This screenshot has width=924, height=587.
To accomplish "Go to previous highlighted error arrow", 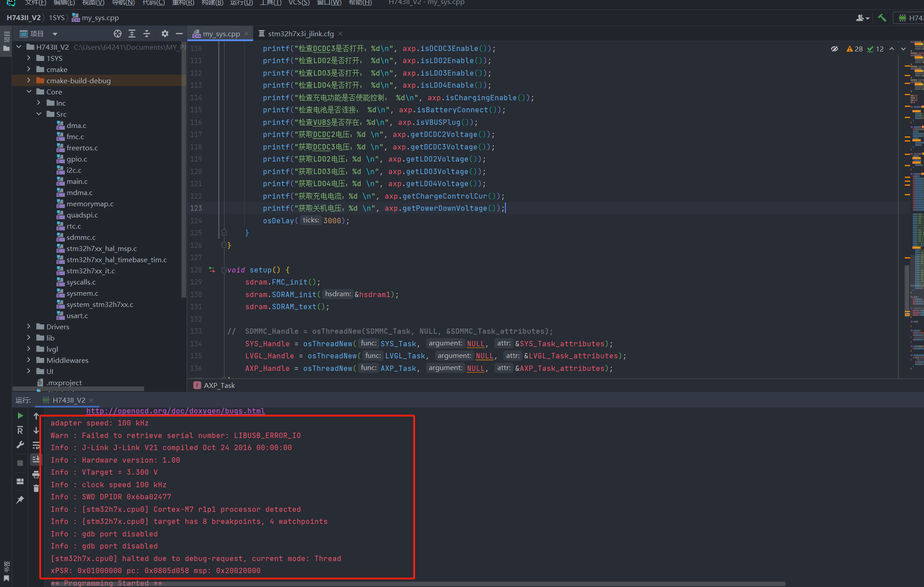I will 892,49.
